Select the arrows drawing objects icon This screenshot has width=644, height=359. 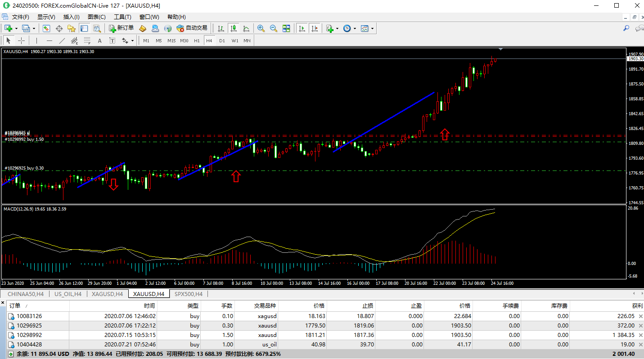[125, 40]
